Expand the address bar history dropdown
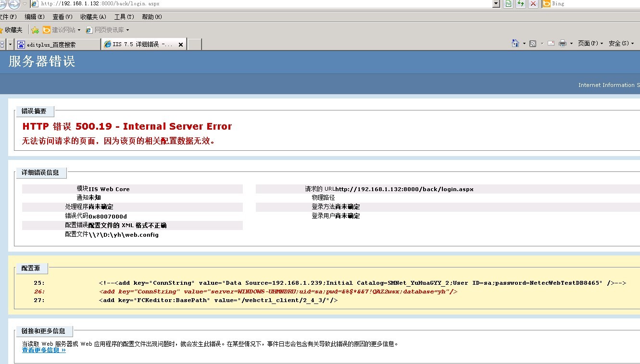The image size is (640, 364). [496, 4]
